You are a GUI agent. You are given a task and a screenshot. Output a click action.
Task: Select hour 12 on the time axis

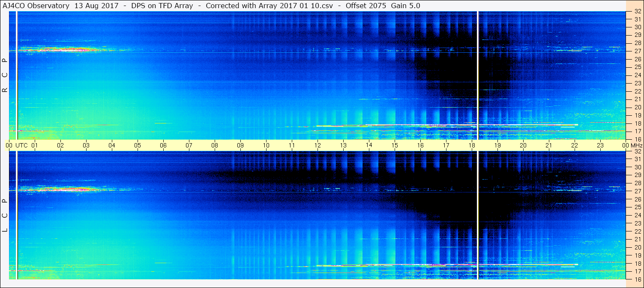(x=318, y=145)
